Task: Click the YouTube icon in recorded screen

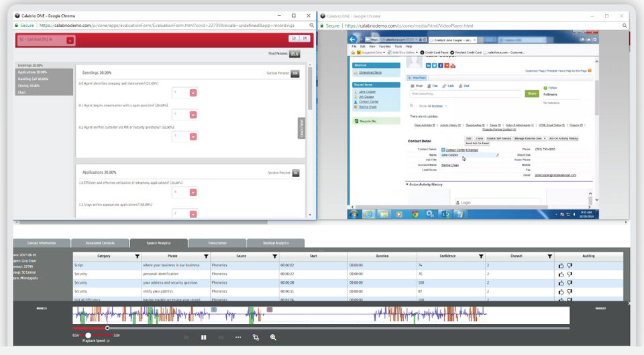Action: point(453,66)
